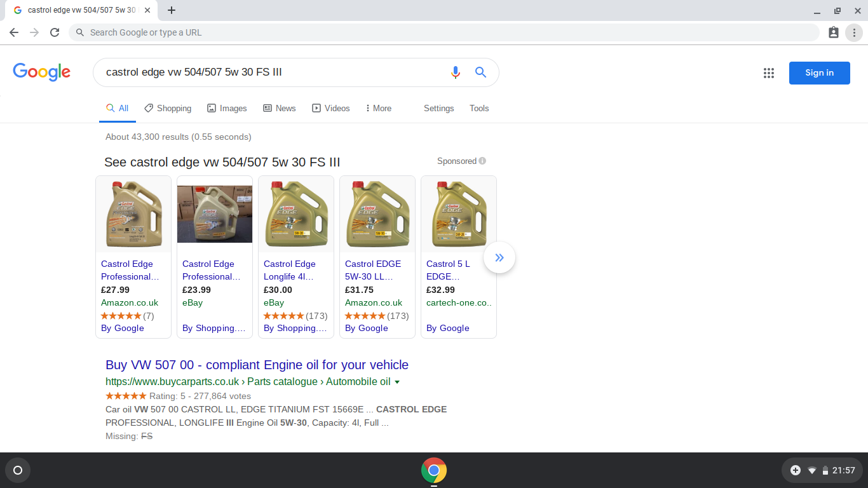Screen dimensions: 868x488
Task: Switch to the Videos tab
Action: point(331,108)
